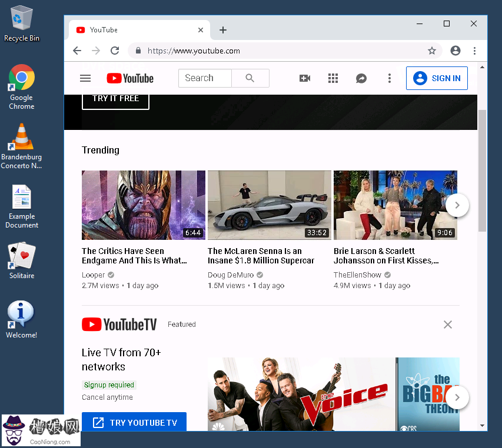Click the page scrollbar thumb

pyautogui.click(x=482, y=170)
